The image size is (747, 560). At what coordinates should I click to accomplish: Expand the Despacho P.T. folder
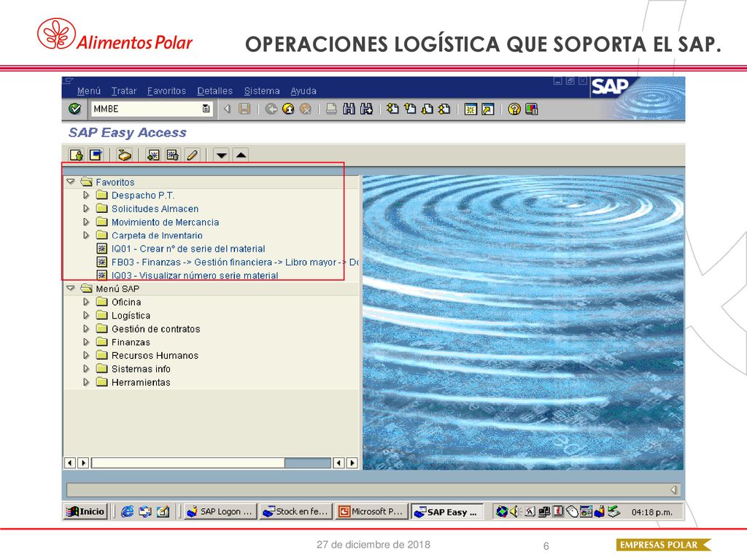(x=86, y=195)
